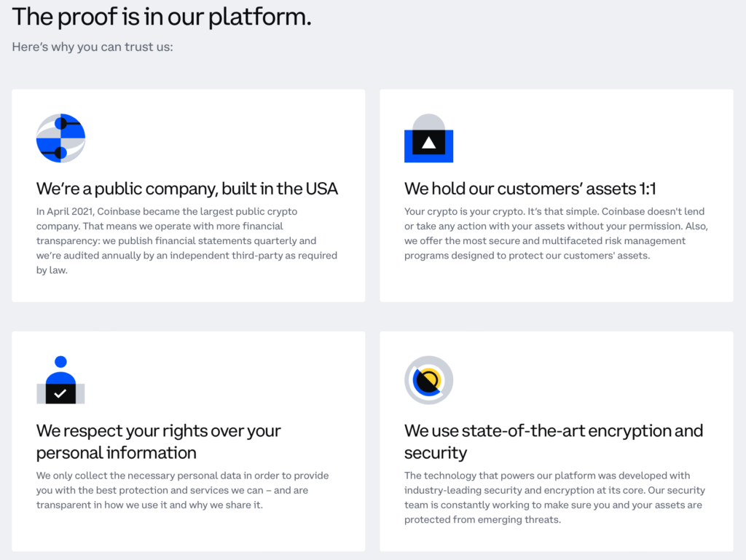Click the blue head of person icon
Image resolution: width=746 pixels, height=560 pixels.
(x=60, y=362)
